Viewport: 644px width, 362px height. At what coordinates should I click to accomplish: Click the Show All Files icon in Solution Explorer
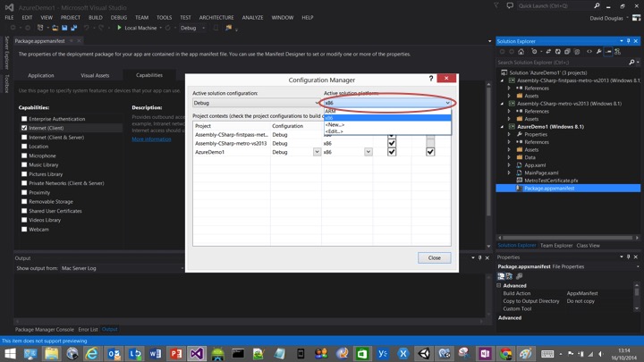coord(577,52)
